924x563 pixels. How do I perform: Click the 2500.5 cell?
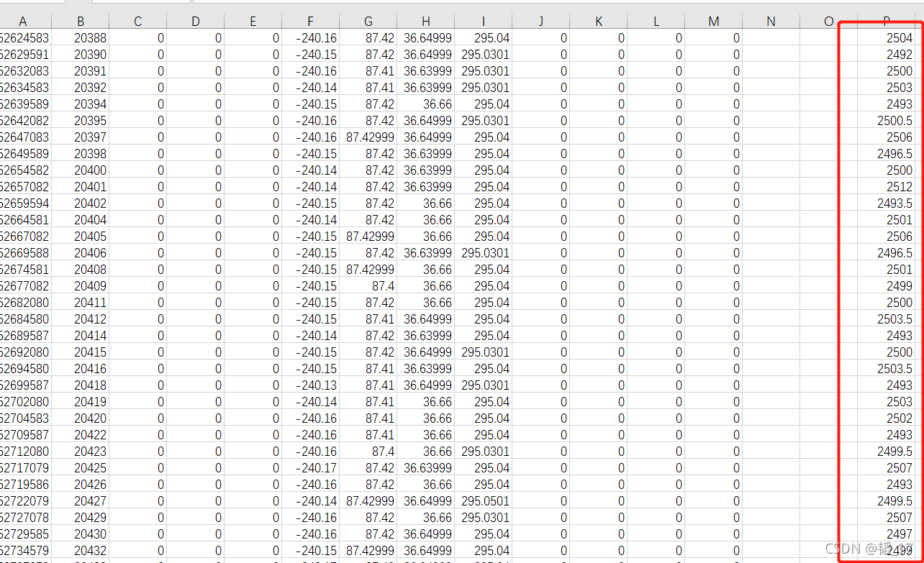point(886,120)
